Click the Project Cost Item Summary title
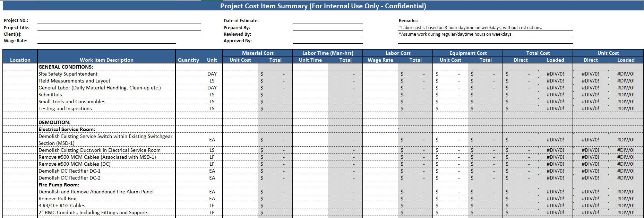Viewport: 644px width, 218px height. (x=323, y=6)
